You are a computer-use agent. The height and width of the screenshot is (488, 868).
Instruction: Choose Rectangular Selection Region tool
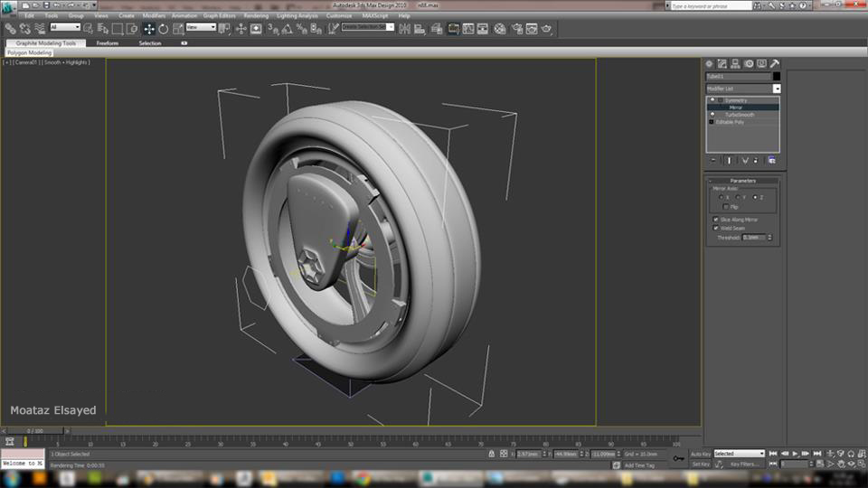118,29
